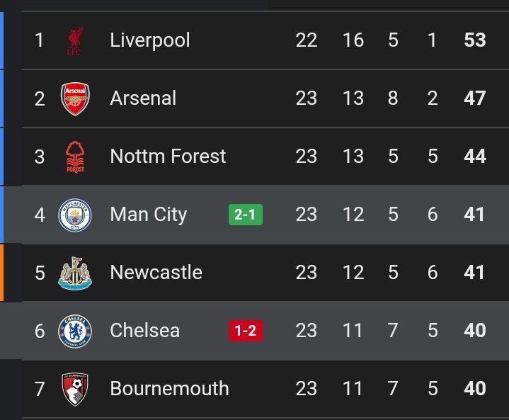Screen dimensions: 509x420
Task: Click the Bournemouth club crest
Action: (x=75, y=389)
